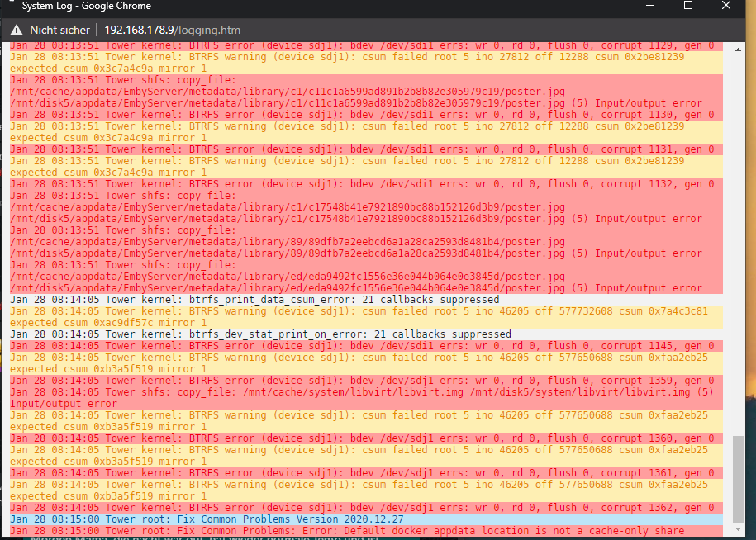Click the BTRFS error line with 'corrupt 1130'
The width and height of the screenshot is (756, 540).
point(366,115)
